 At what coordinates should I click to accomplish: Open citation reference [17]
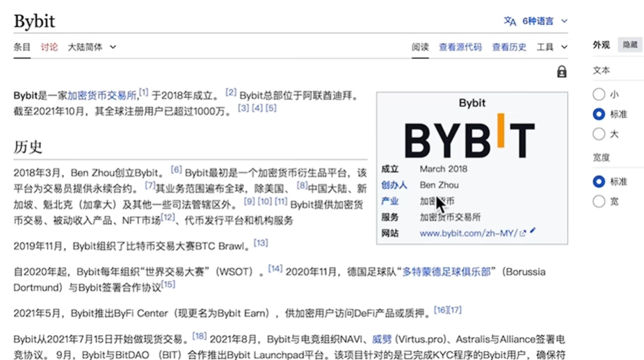(x=455, y=310)
